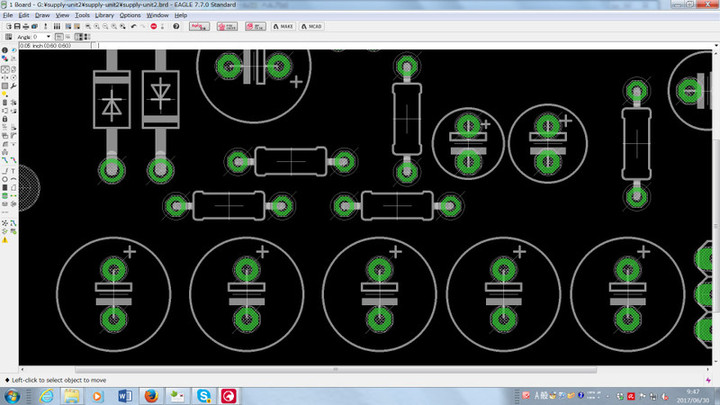The height and width of the screenshot is (405, 720).
Task: Click the Print icon in toolbar
Action: tap(24, 26)
